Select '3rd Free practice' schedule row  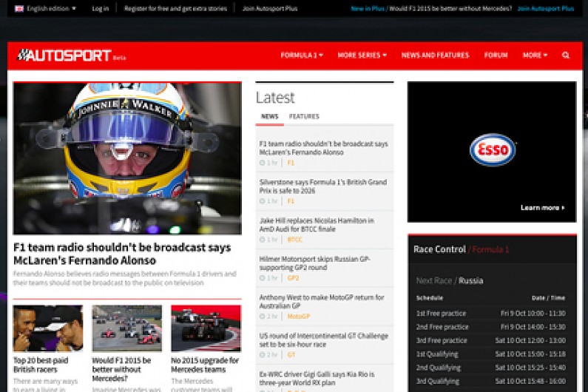point(491,341)
